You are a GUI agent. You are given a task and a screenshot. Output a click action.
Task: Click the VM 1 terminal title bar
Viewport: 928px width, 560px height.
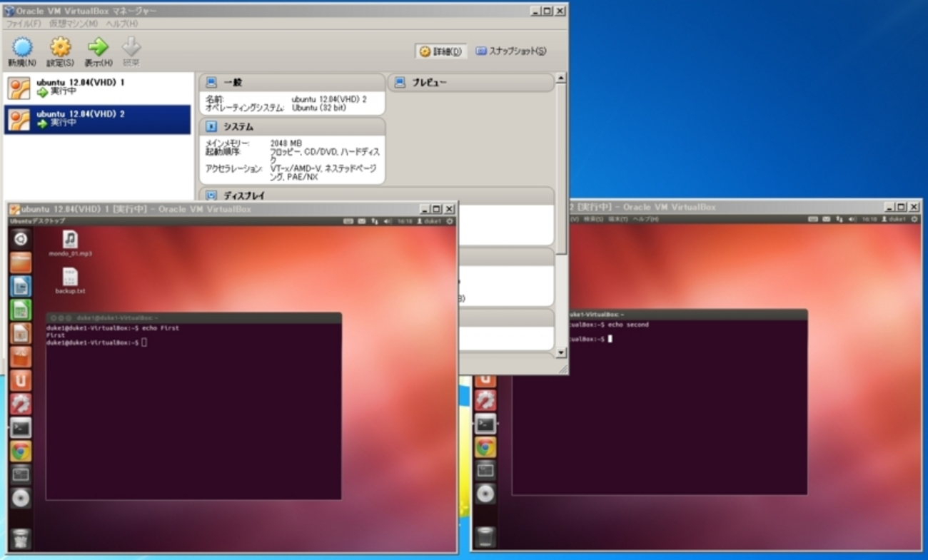pyautogui.click(x=193, y=317)
